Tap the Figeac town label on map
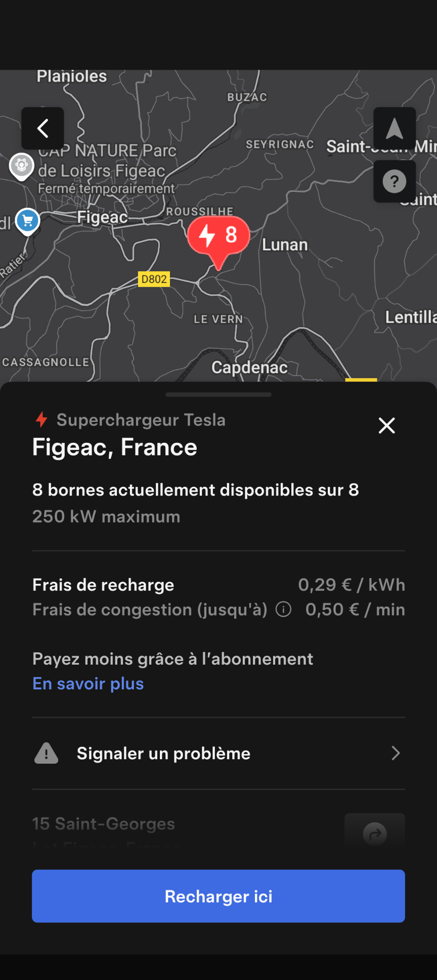This screenshot has height=980, width=437. 102,217
